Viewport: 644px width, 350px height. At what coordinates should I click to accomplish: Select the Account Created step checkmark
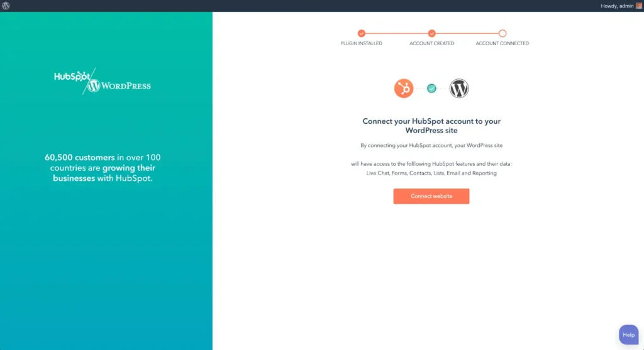pos(431,33)
